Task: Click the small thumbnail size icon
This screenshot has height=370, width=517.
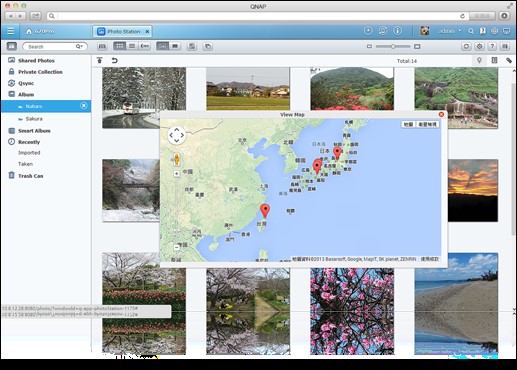Action: pos(369,46)
